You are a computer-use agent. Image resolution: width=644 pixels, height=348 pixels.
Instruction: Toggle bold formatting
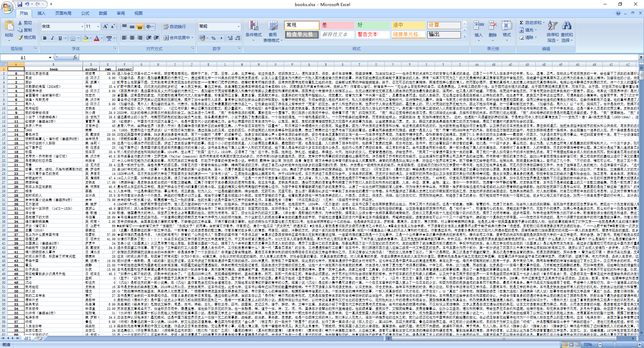45,38
